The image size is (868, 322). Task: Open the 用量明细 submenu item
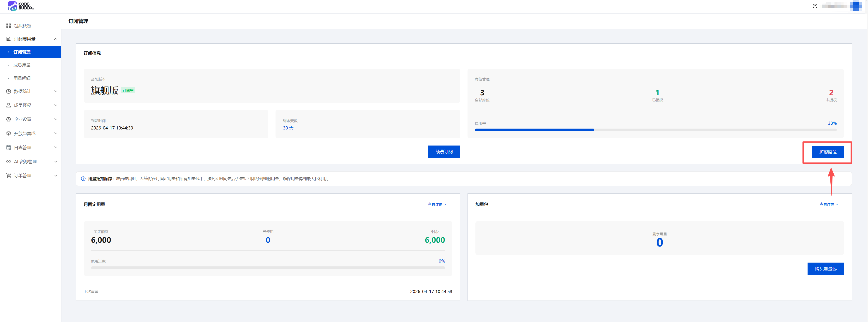[22, 78]
